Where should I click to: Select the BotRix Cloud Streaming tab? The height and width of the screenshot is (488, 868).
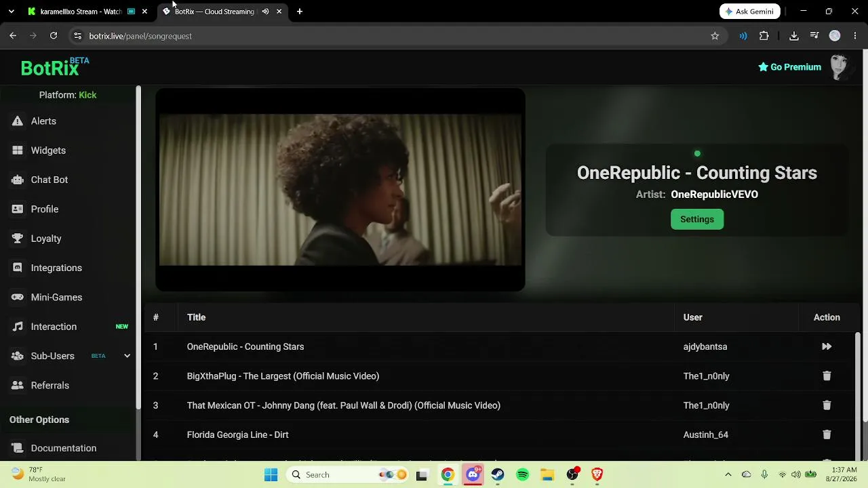[214, 12]
